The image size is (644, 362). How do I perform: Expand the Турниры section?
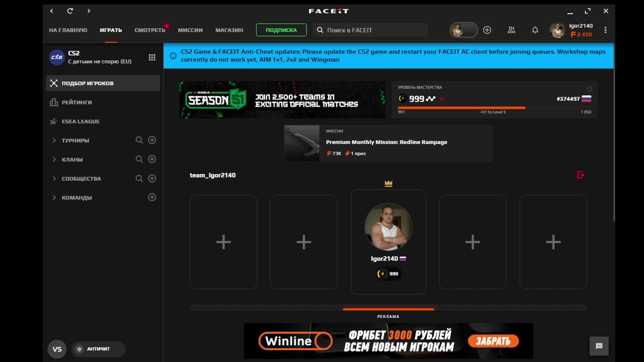coord(54,140)
